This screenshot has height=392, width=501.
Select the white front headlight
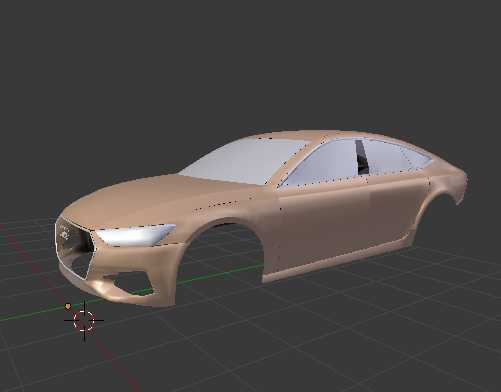point(135,235)
